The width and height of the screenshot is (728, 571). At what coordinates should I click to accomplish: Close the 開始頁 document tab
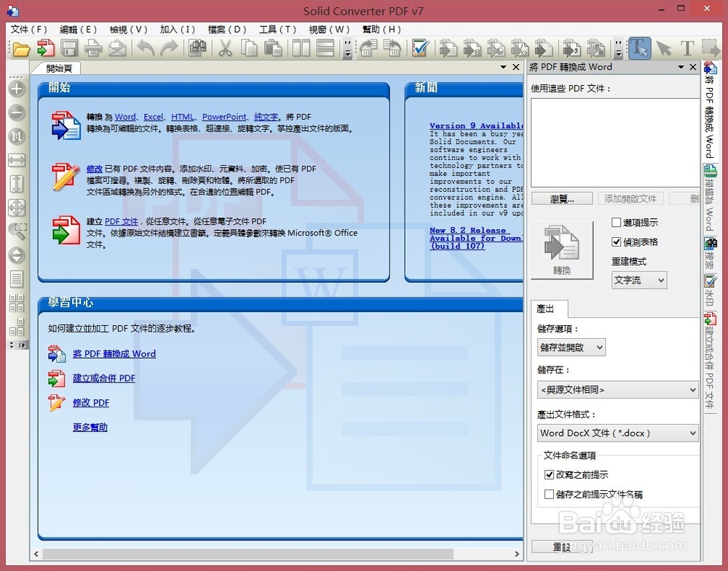(x=516, y=67)
